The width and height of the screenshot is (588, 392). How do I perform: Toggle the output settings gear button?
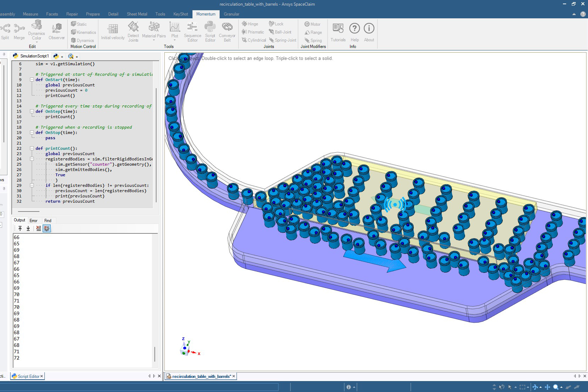coord(47,228)
